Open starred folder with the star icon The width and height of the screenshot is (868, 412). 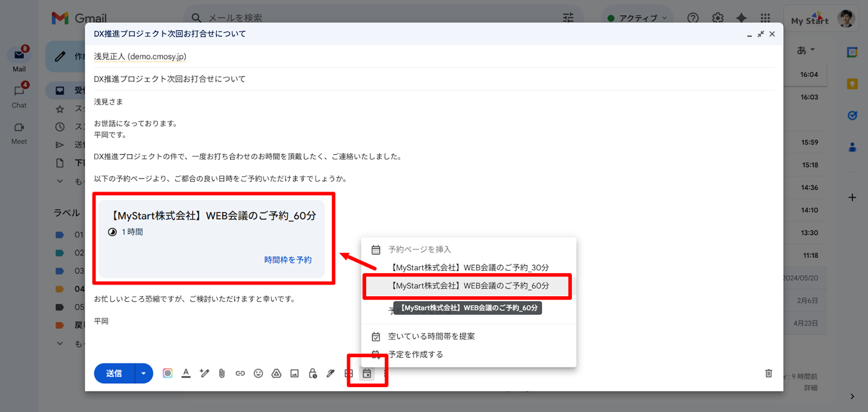click(x=60, y=109)
